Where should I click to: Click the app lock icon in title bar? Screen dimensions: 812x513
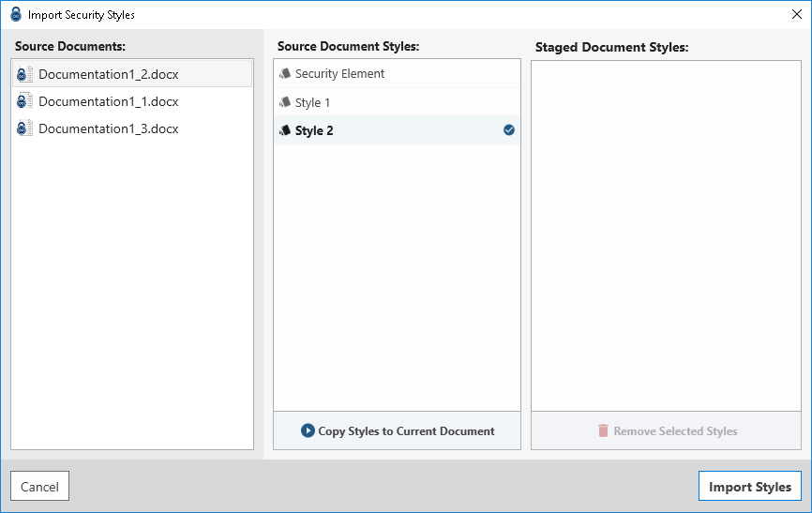[16, 14]
